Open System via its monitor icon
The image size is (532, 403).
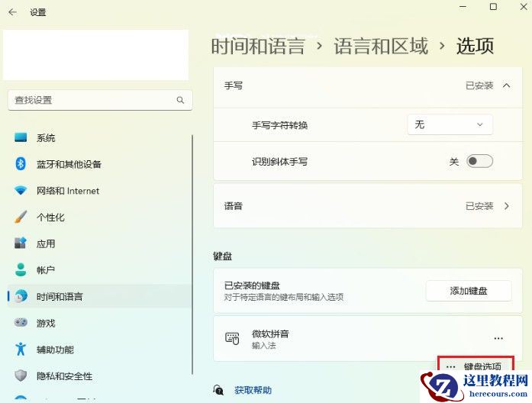[x=21, y=137]
